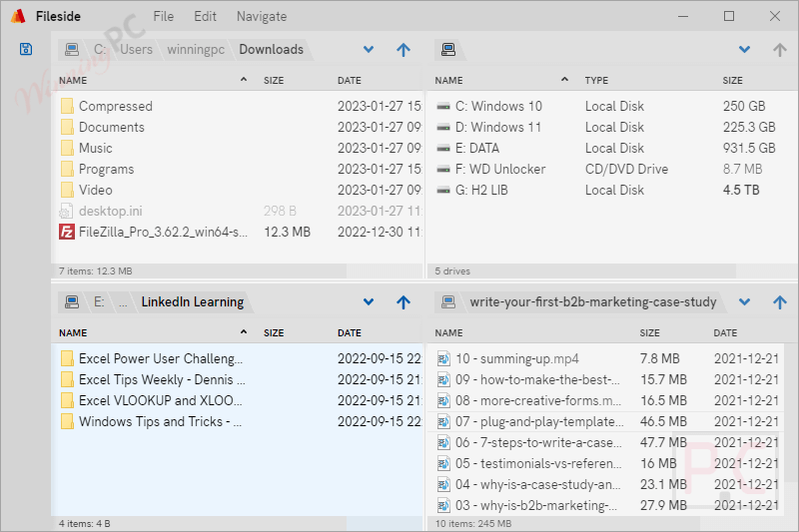Open dropdown chevron in LinkedIn Learning pane
Image resolution: width=799 pixels, height=532 pixels.
[369, 301]
